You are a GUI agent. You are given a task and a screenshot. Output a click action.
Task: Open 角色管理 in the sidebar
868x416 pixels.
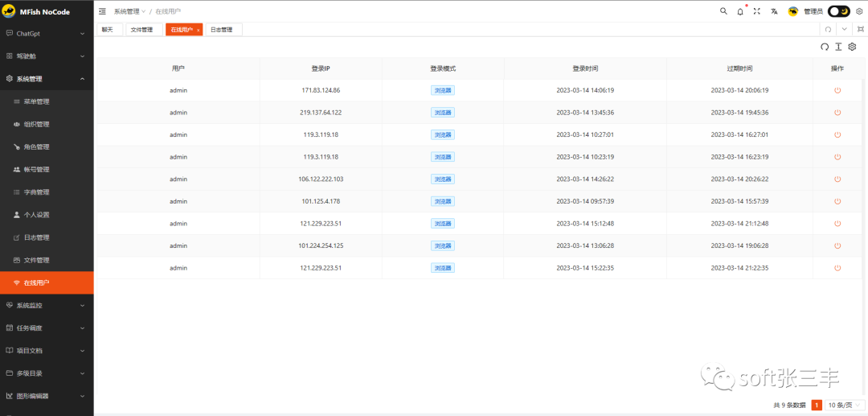pos(47,147)
